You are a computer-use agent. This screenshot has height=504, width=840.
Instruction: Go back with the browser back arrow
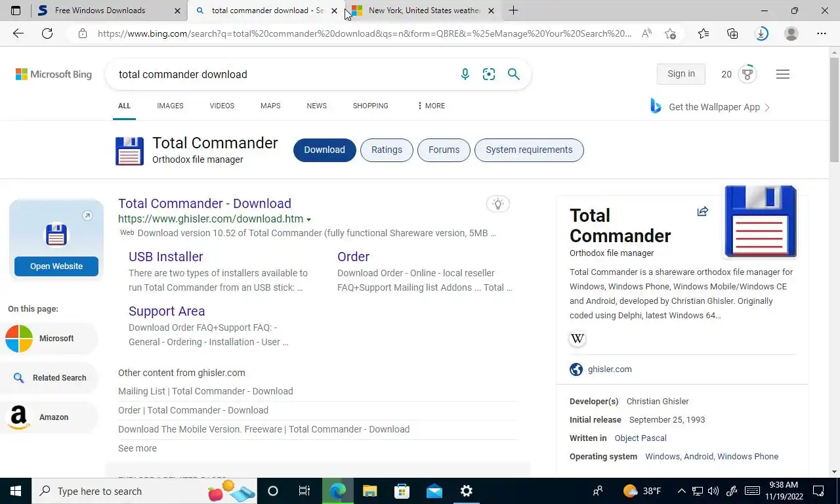tap(18, 33)
